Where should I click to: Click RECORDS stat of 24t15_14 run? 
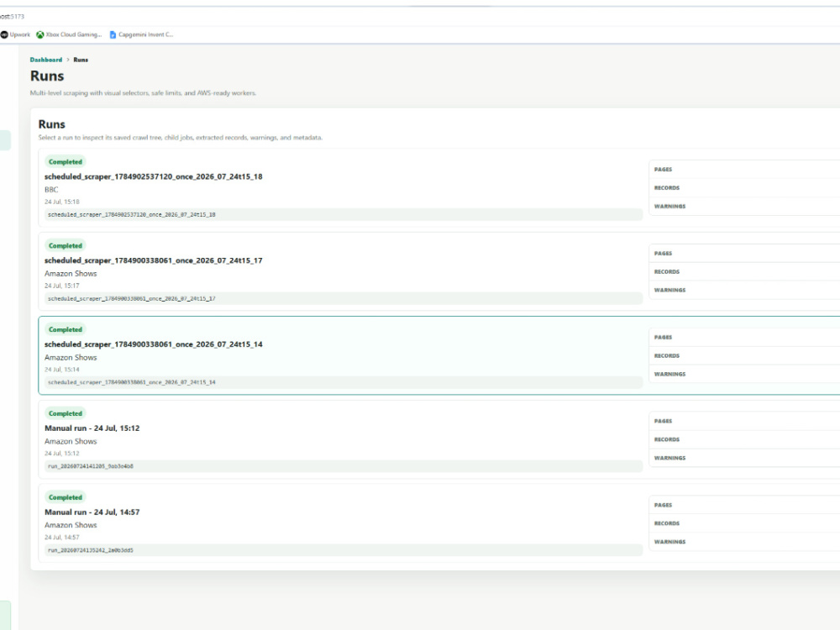coord(744,355)
